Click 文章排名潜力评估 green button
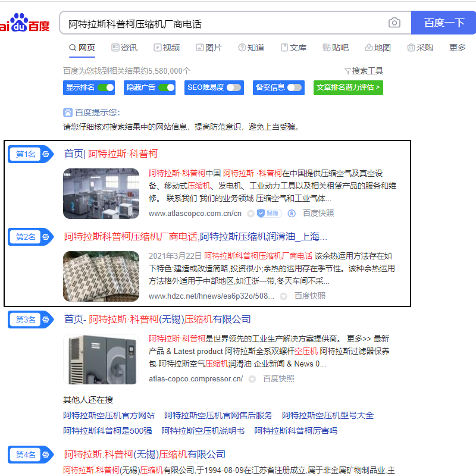Screen dimensions: 476x476 click(348, 87)
